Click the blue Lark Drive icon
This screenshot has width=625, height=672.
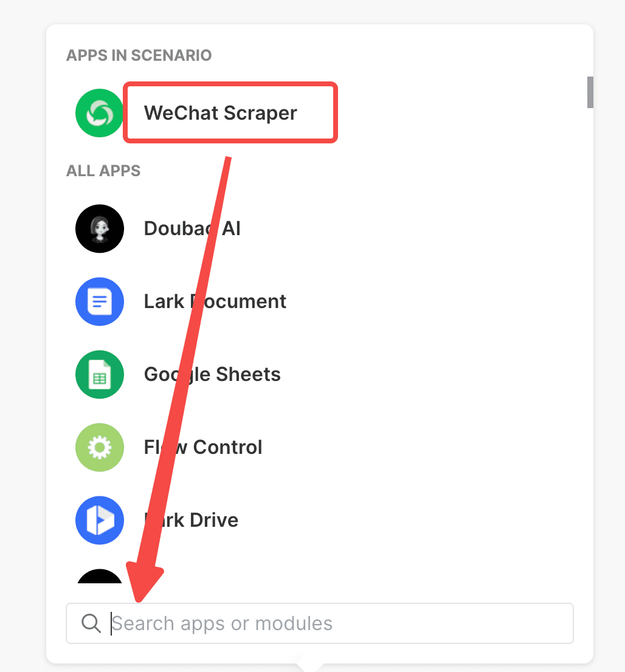100,520
